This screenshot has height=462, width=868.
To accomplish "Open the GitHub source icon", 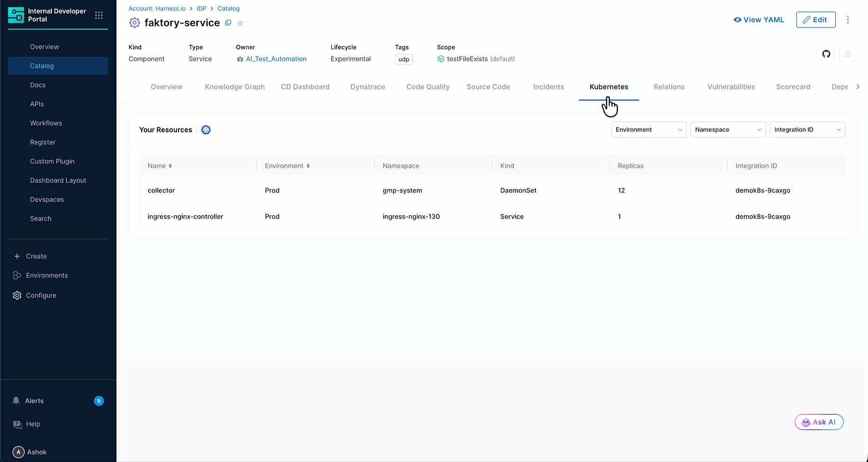I will tap(826, 54).
